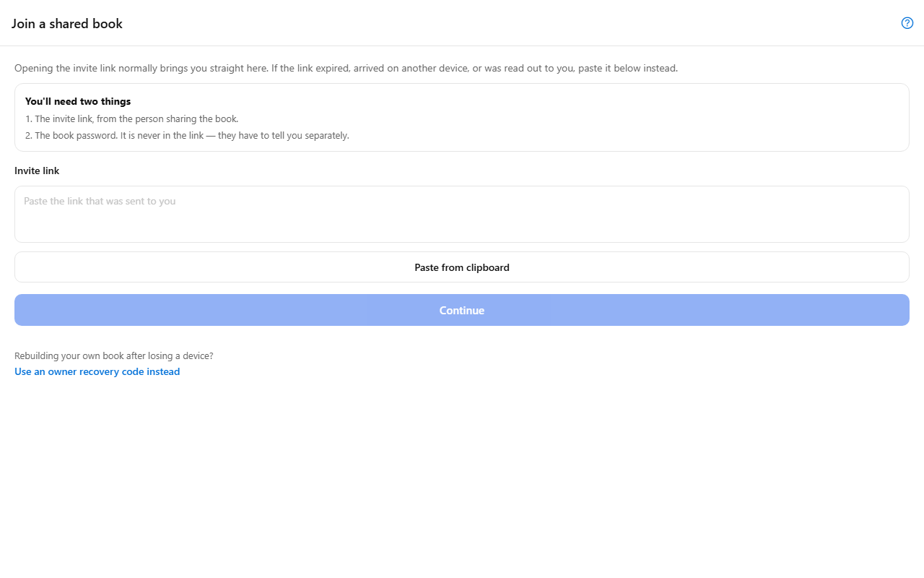Click "Rebuilding your own book" question text
The height and width of the screenshot is (578, 924).
click(x=114, y=355)
